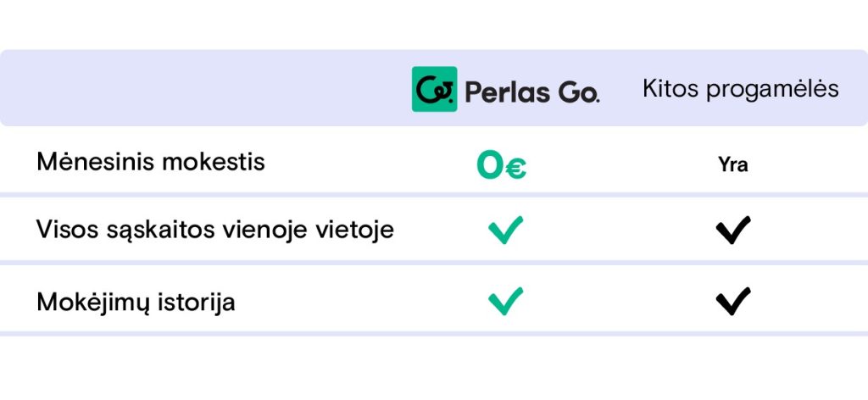
Task: Click divider line below Visos sąskaitos row
Action: pos(434,264)
